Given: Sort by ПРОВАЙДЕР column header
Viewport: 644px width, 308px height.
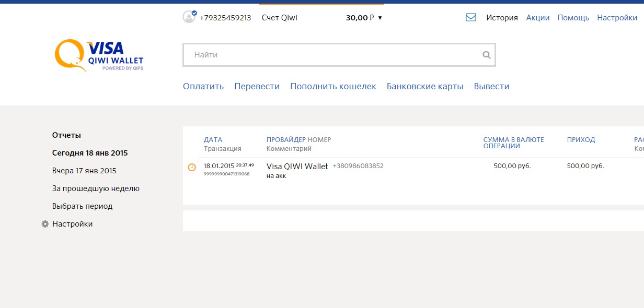Looking at the screenshot, I should click(x=286, y=140).
